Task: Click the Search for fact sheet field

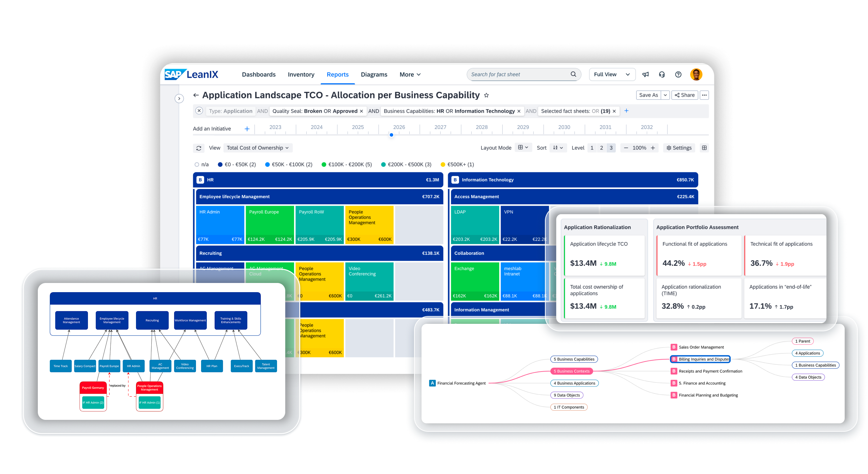Action: [x=518, y=75]
